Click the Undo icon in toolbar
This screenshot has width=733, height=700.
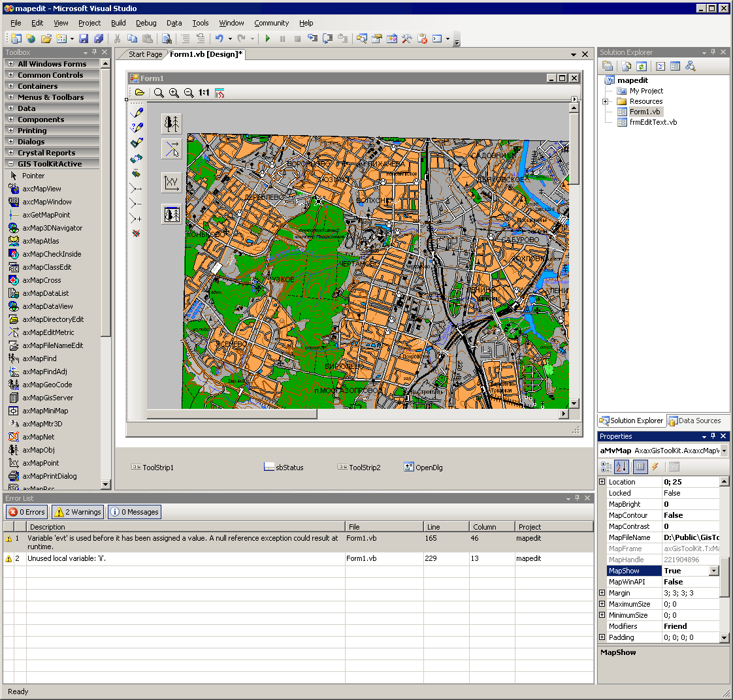click(219, 39)
